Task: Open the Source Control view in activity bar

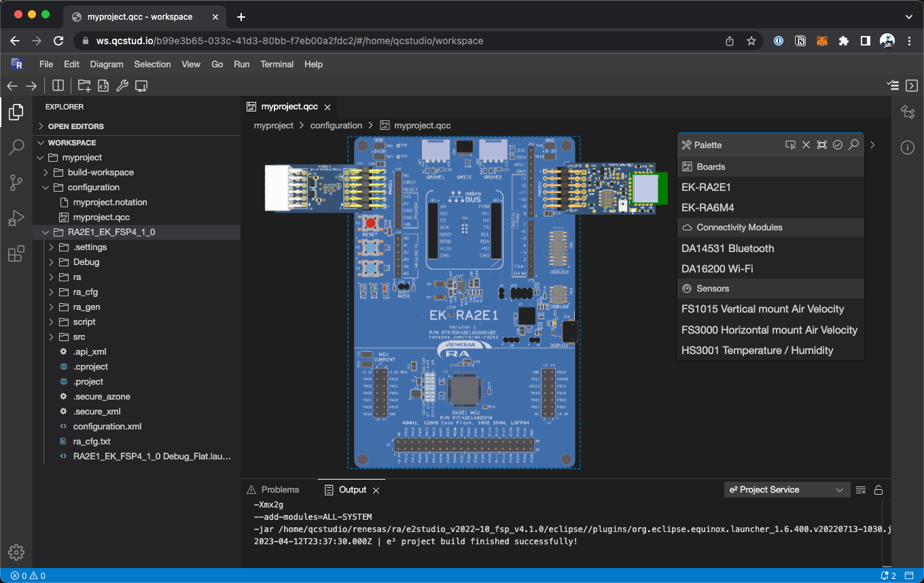Action: (16, 183)
